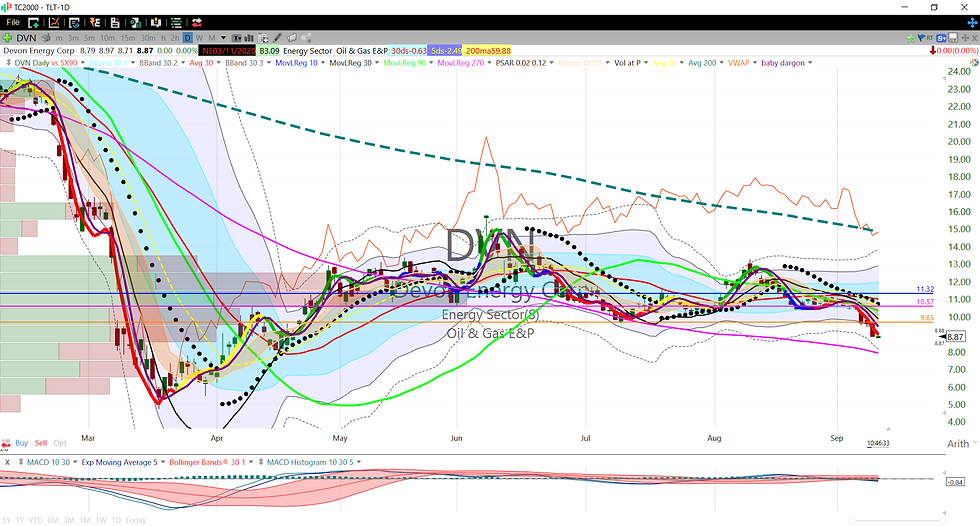The height and width of the screenshot is (526, 980).
Task: Open the Avg 200 dropdown
Action: [721, 63]
